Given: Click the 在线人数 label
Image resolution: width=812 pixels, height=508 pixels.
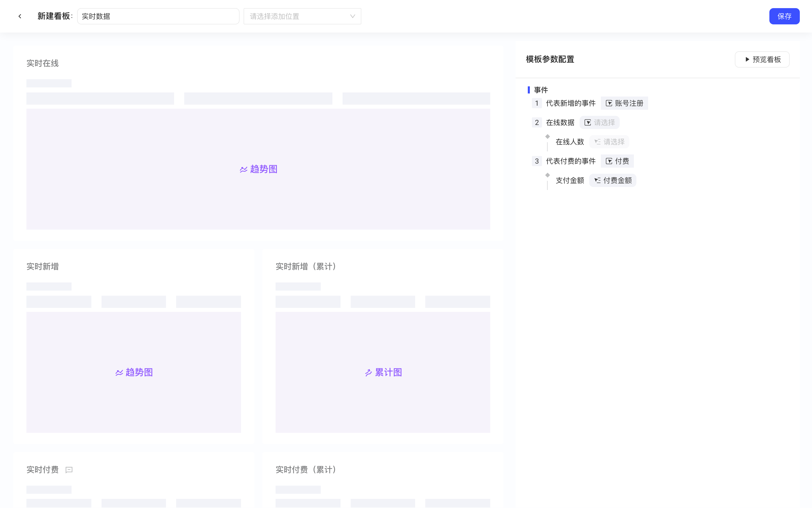Looking at the screenshot, I should 570,142.
